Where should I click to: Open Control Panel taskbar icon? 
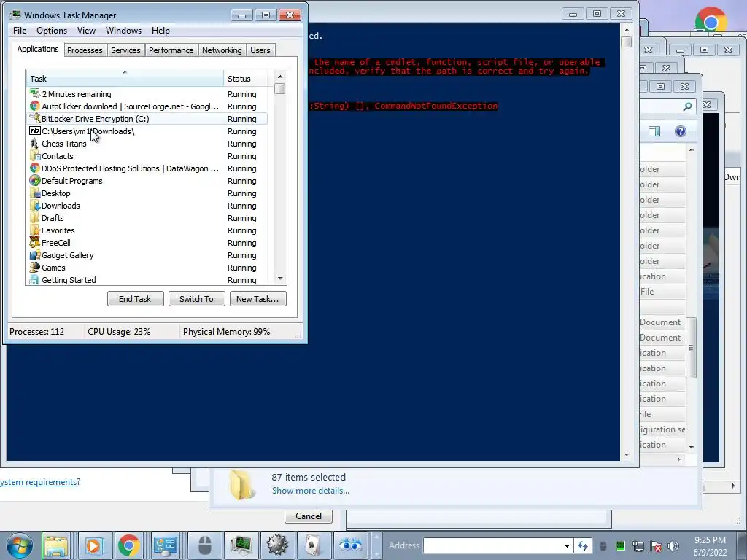click(x=166, y=545)
